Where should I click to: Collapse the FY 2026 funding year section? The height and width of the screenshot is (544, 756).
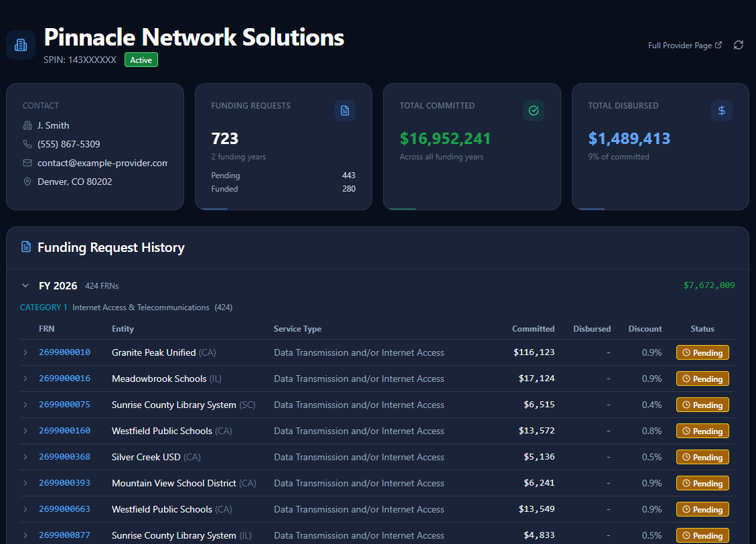[25, 285]
